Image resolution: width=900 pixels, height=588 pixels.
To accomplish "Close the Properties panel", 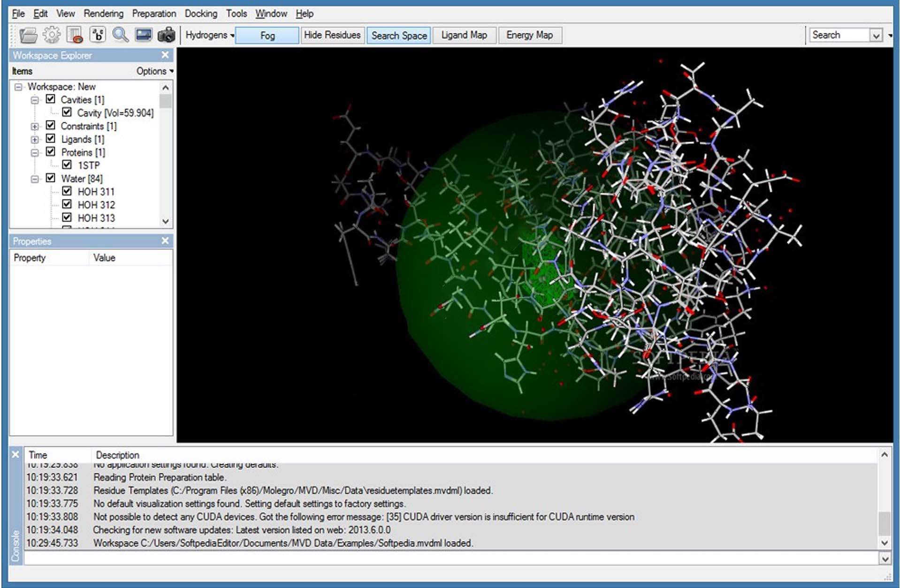I will coord(165,241).
